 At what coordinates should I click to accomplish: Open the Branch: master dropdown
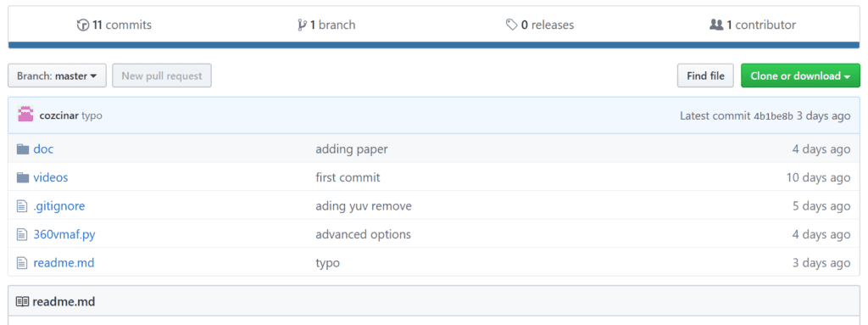coord(57,76)
